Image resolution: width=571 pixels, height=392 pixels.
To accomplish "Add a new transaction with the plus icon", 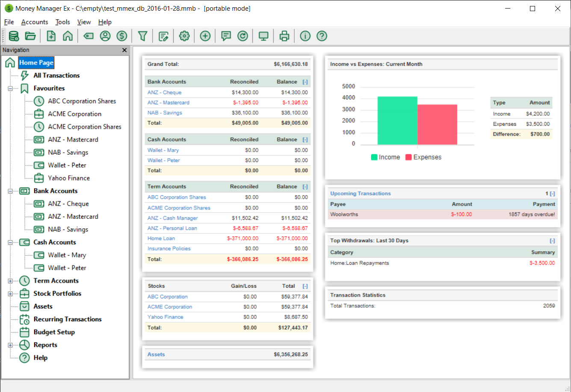I will pos(205,36).
